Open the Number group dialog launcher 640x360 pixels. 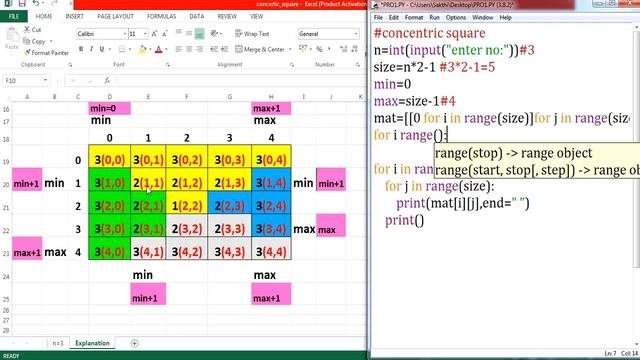click(358, 65)
